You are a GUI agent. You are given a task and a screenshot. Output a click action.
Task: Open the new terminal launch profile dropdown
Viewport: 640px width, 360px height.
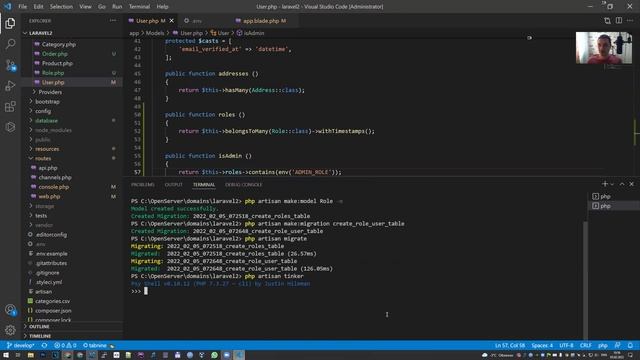tap(612, 184)
